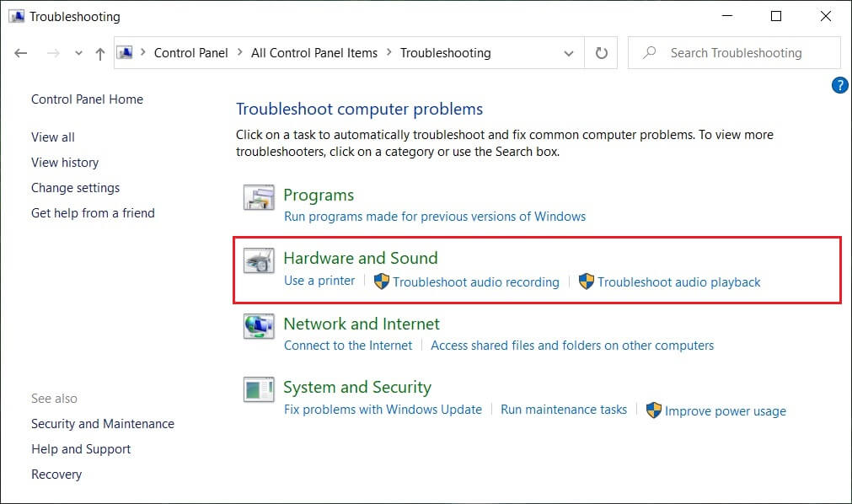Click the Programs category icon
852x504 pixels.
point(258,199)
